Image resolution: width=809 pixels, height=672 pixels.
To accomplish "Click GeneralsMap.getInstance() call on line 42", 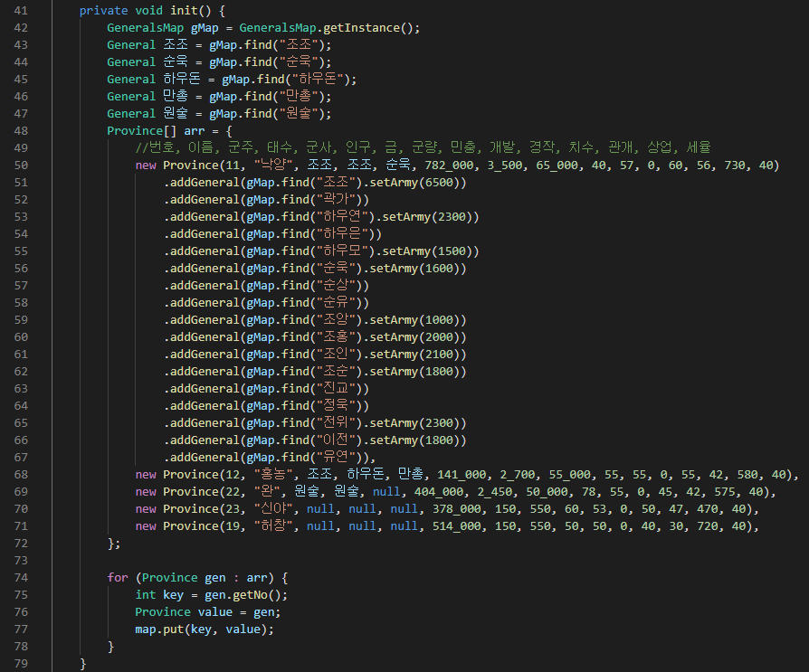I will [x=329, y=28].
